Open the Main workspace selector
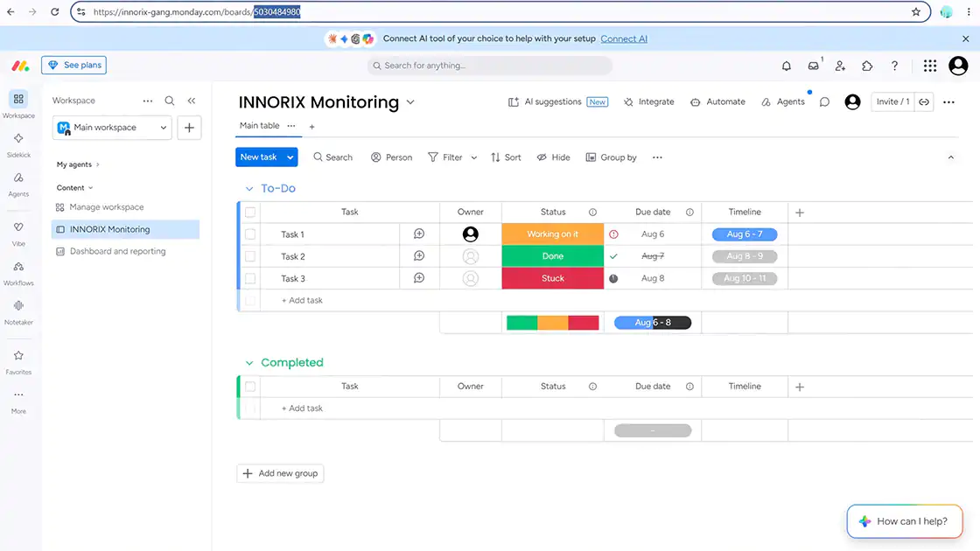Viewport: 980px width, 551px height. (112, 128)
